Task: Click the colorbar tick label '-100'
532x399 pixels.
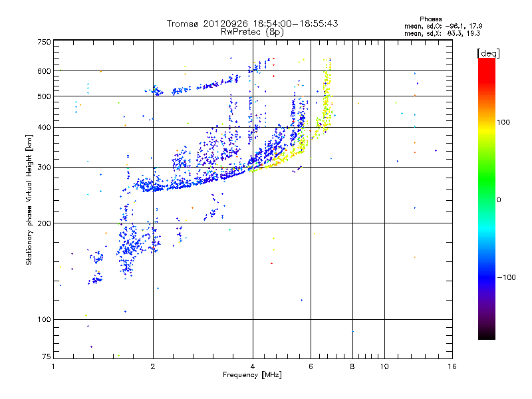Action: (506, 277)
